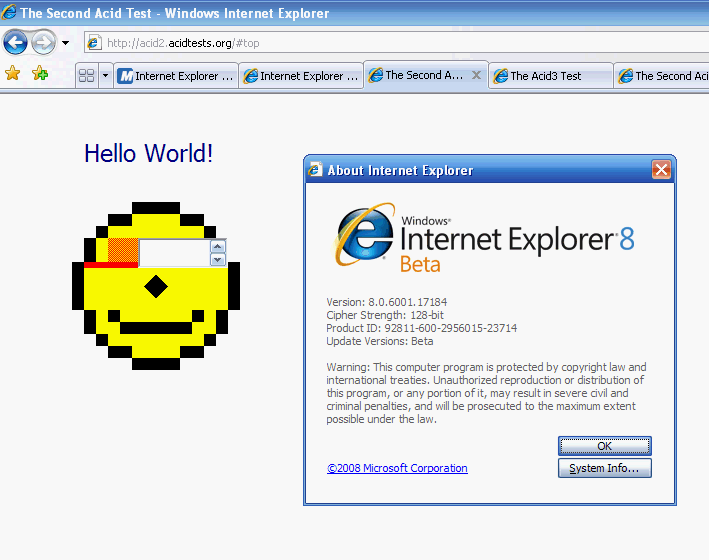The image size is (709, 560).
Task: Click the Internet Explorer 8 logo in dialog
Action: [484, 238]
